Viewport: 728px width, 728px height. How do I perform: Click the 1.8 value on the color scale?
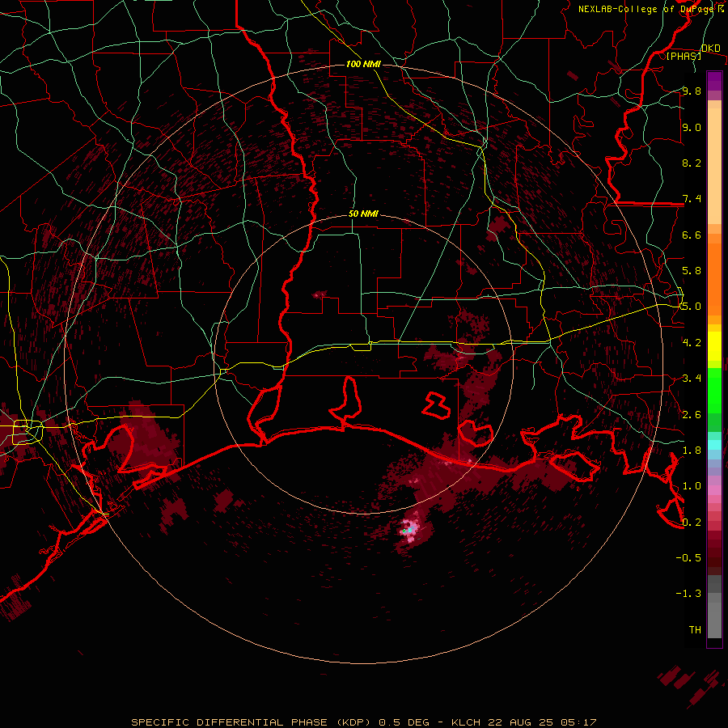tap(692, 451)
